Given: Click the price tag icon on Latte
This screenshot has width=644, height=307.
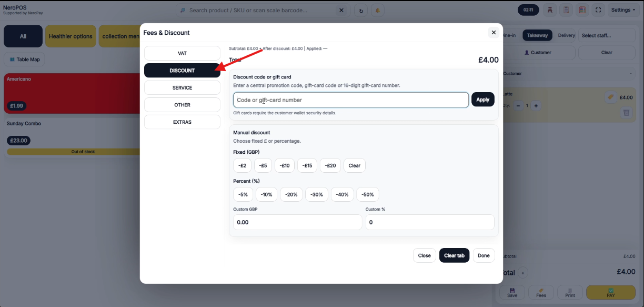Looking at the screenshot, I should coord(610,97).
